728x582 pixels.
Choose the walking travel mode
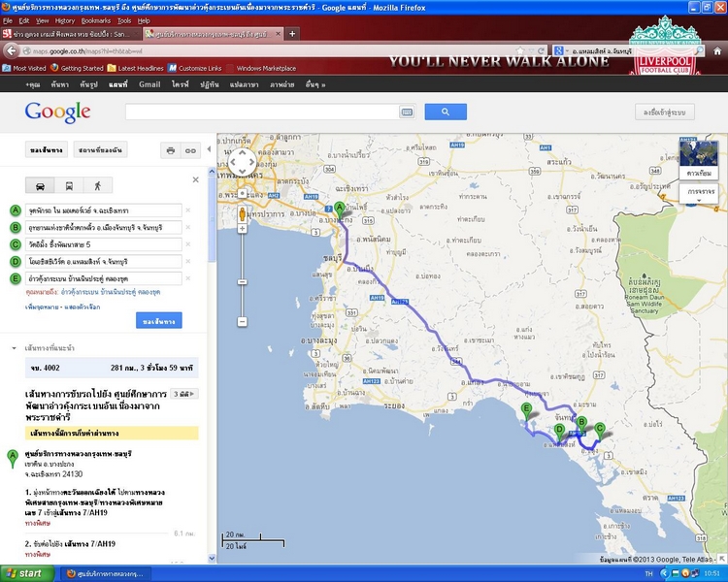click(96, 185)
